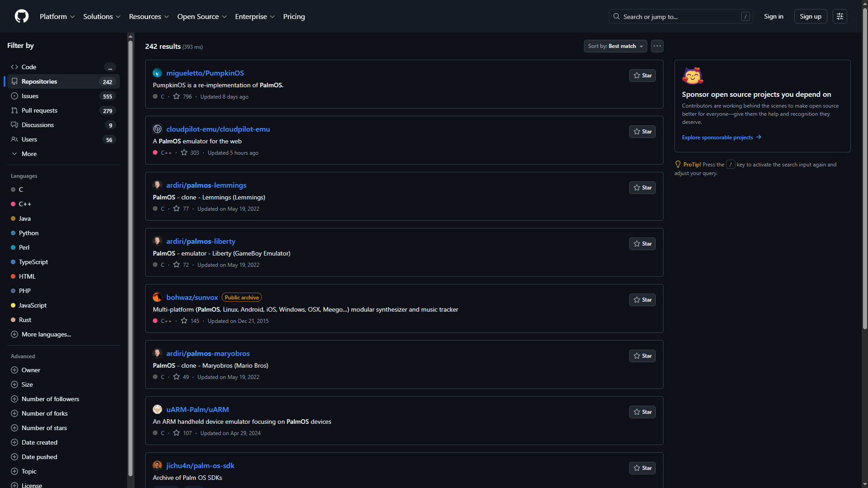Star the jichu4n/palm-os-sdk repository
This screenshot has width=868, height=488.
pyautogui.click(x=642, y=468)
